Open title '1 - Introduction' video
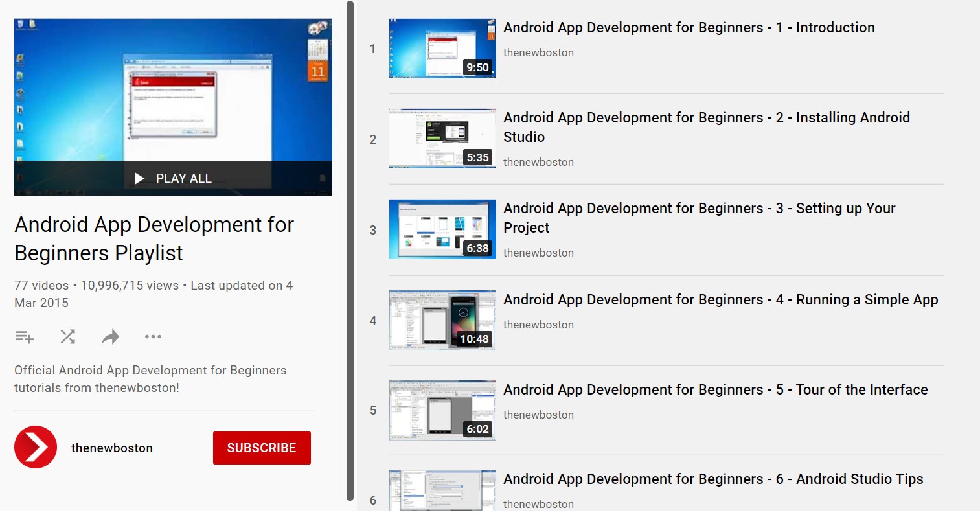 click(x=689, y=27)
